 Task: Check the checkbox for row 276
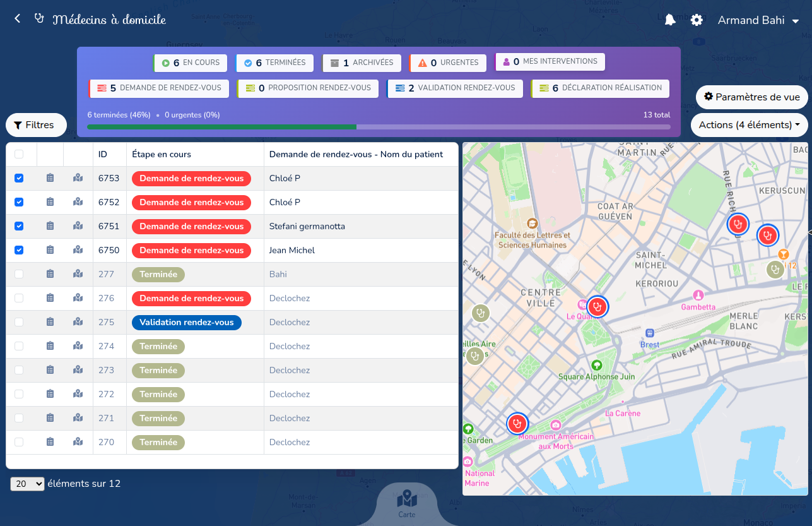pyautogui.click(x=19, y=298)
